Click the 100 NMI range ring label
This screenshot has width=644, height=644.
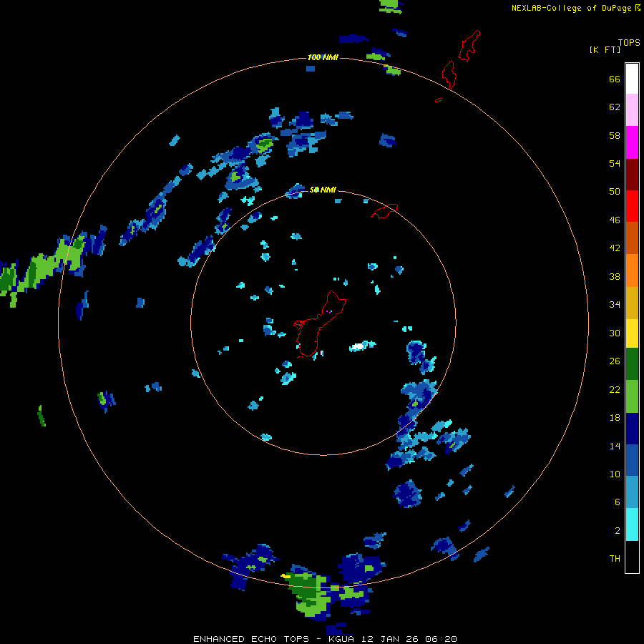click(x=323, y=57)
